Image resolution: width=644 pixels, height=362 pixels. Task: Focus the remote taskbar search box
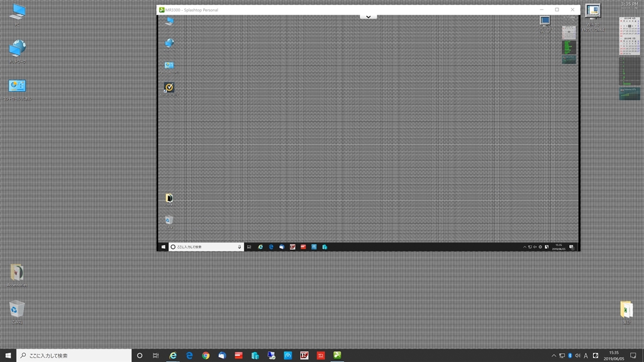coord(206,247)
